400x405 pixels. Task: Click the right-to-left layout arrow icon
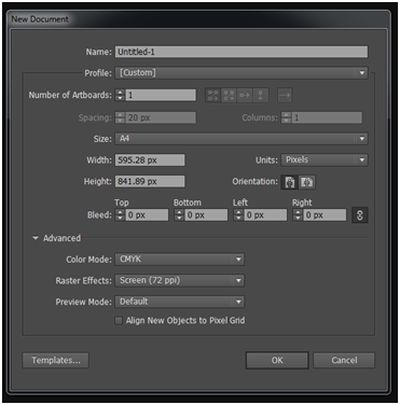click(285, 95)
